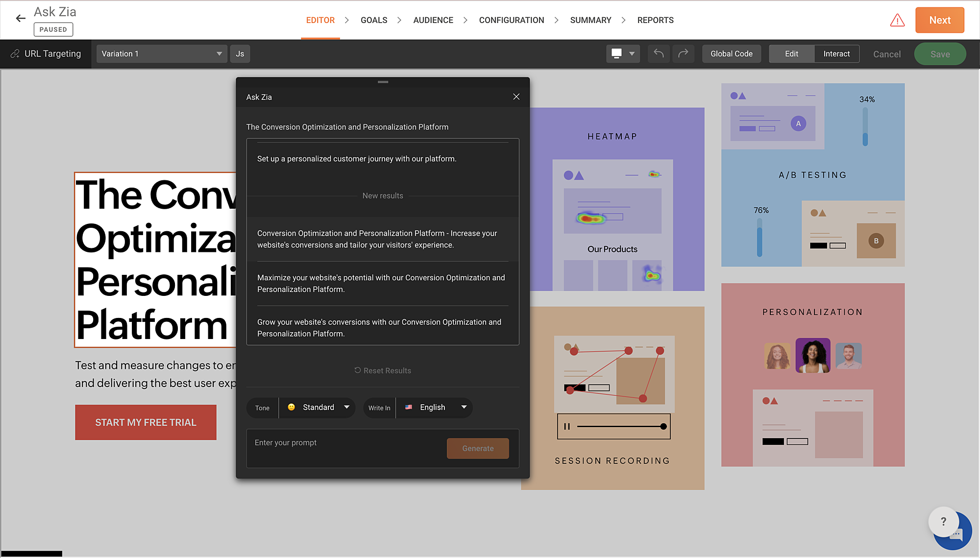Viewport: 980px width, 558px height.
Task: Switch to Interact mode
Action: [x=836, y=53]
